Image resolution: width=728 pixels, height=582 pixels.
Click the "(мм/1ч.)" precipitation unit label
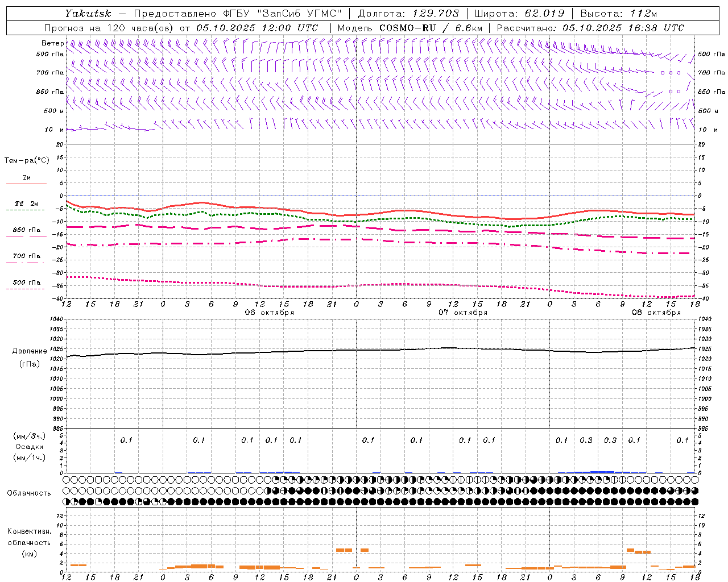point(30,458)
